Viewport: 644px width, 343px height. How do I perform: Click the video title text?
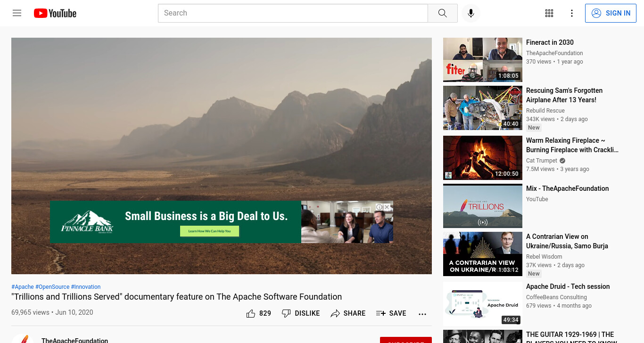tap(176, 297)
